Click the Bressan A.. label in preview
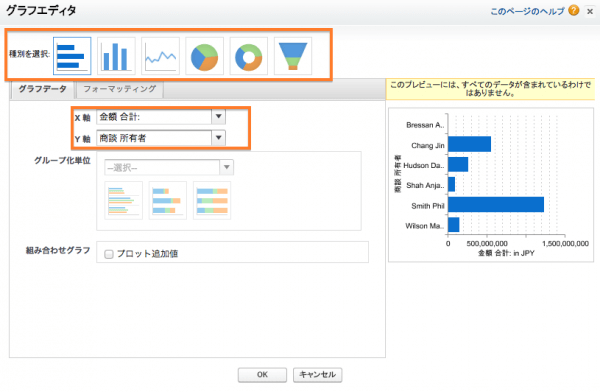Image resolution: width=600 pixels, height=392 pixels. click(425, 125)
